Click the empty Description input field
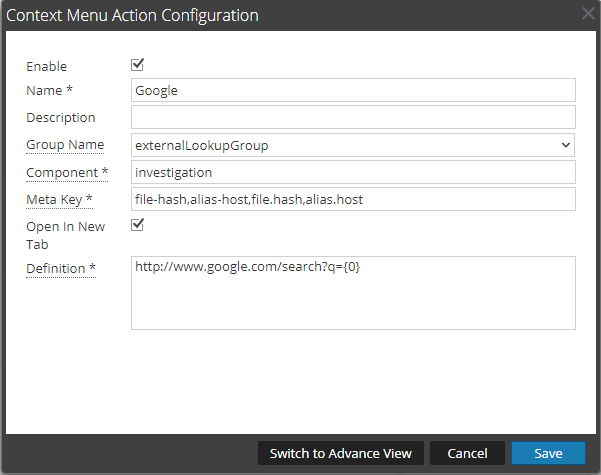 coord(353,118)
